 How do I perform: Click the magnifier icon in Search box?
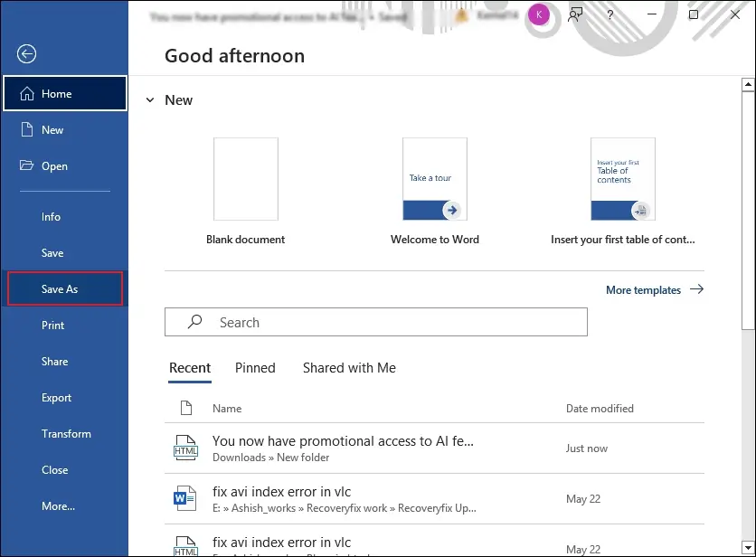click(194, 322)
